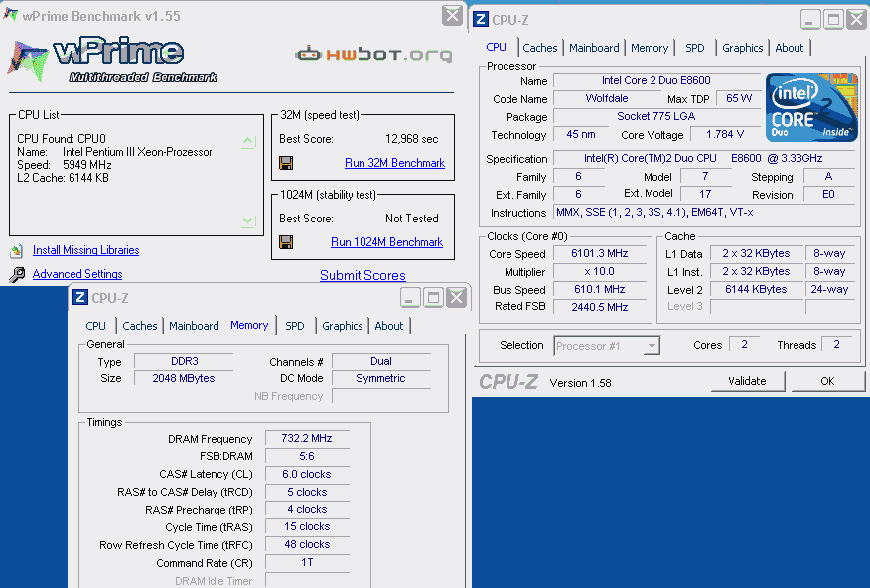The width and height of the screenshot is (870, 588).
Task: Click the CPU-Z title icon in processor window
Action: click(481, 20)
